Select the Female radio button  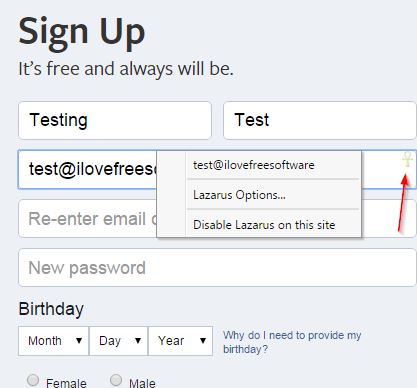(33, 380)
